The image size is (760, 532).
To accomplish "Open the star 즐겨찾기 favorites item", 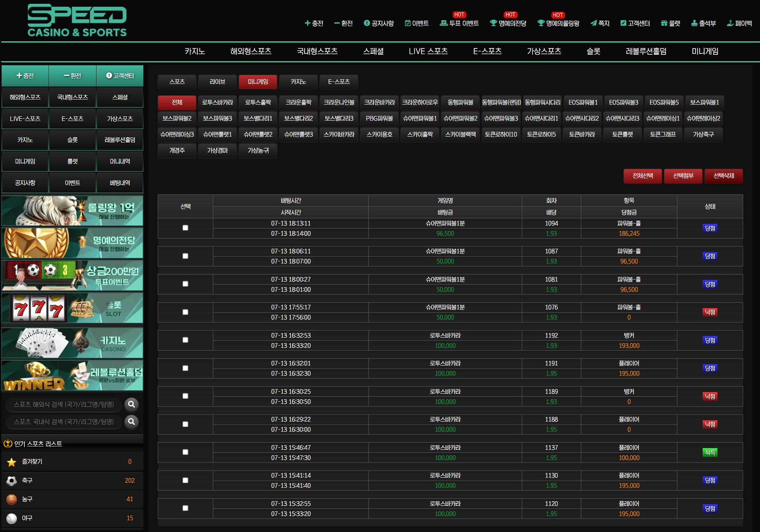I will click(x=72, y=462).
